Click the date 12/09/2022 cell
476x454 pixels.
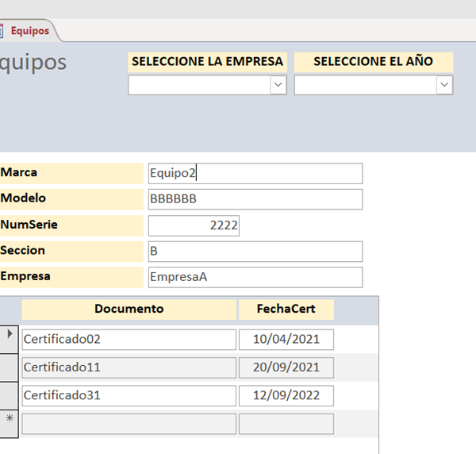[x=286, y=395]
